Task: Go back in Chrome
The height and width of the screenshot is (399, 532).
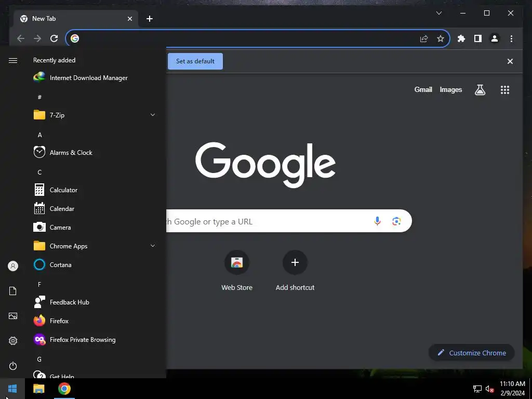Action: pos(21,38)
